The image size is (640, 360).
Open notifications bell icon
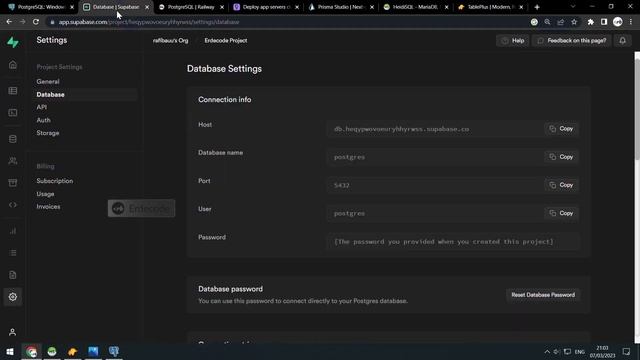pos(622,40)
